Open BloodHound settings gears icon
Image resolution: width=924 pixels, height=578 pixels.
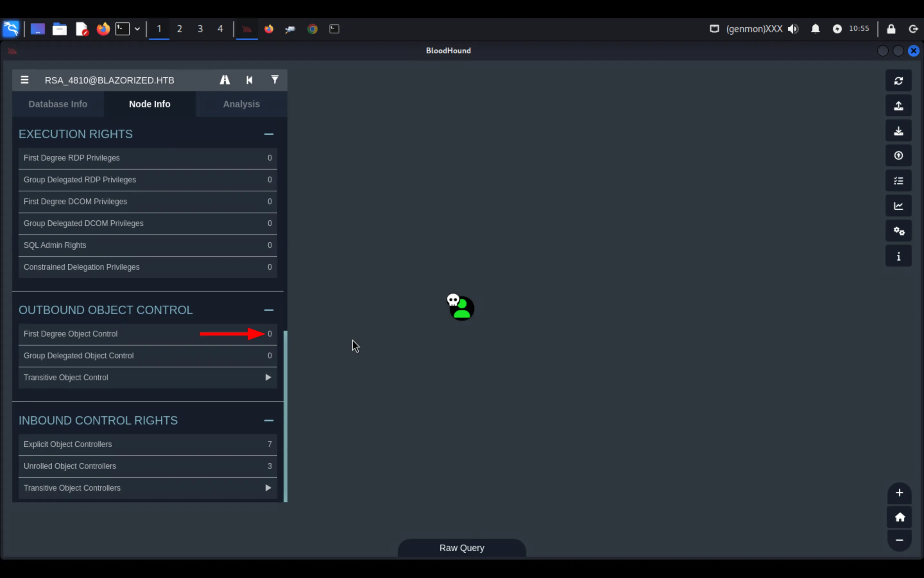[x=898, y=231]
